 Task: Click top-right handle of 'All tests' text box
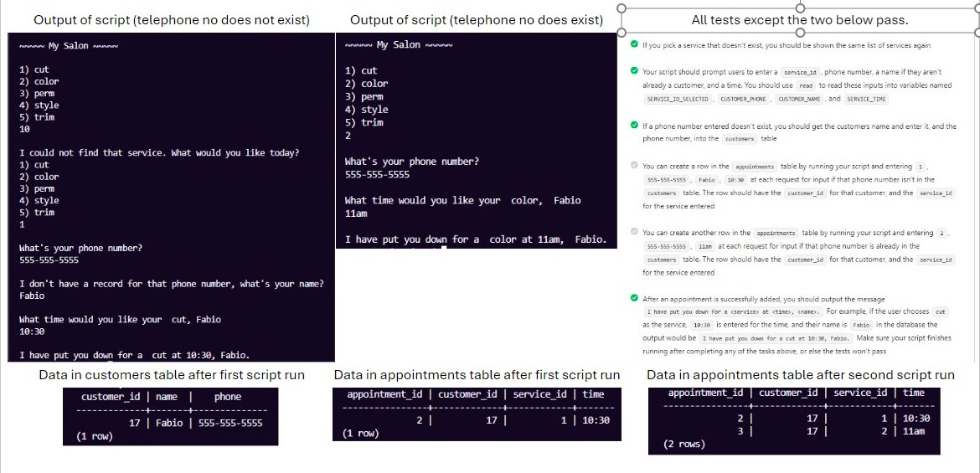click(977, 8)
